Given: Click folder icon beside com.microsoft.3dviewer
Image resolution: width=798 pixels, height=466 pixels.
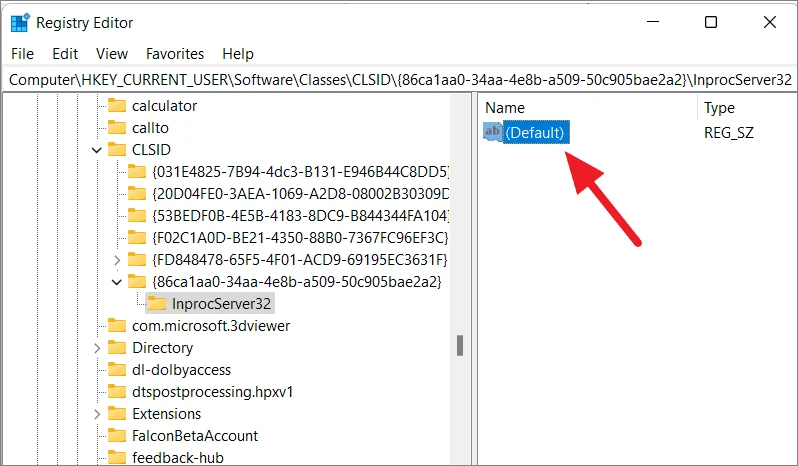Looking at the screenshot, I should (117, 326).
